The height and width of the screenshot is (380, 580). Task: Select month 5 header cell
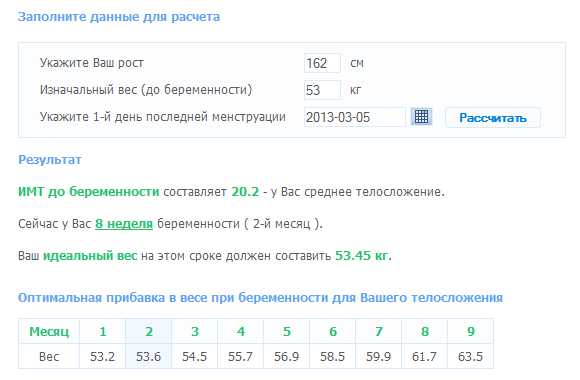(286, 331)
